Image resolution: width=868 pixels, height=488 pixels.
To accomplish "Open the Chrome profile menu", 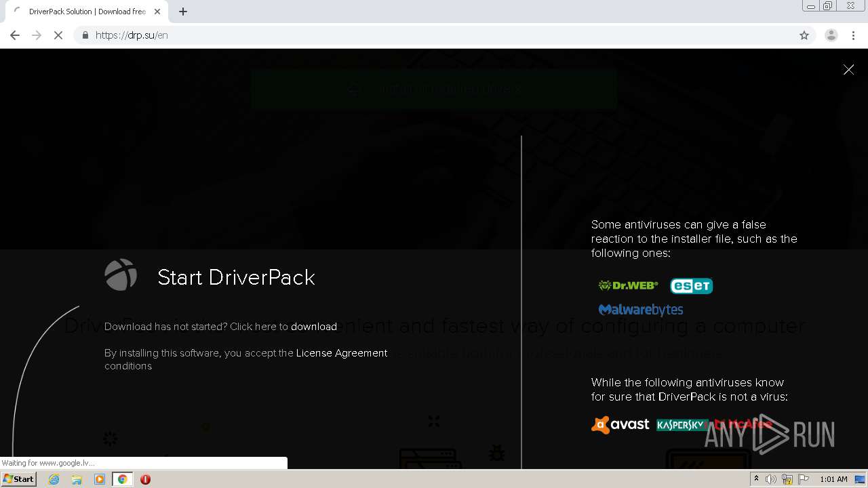I will tap(831, 35).
